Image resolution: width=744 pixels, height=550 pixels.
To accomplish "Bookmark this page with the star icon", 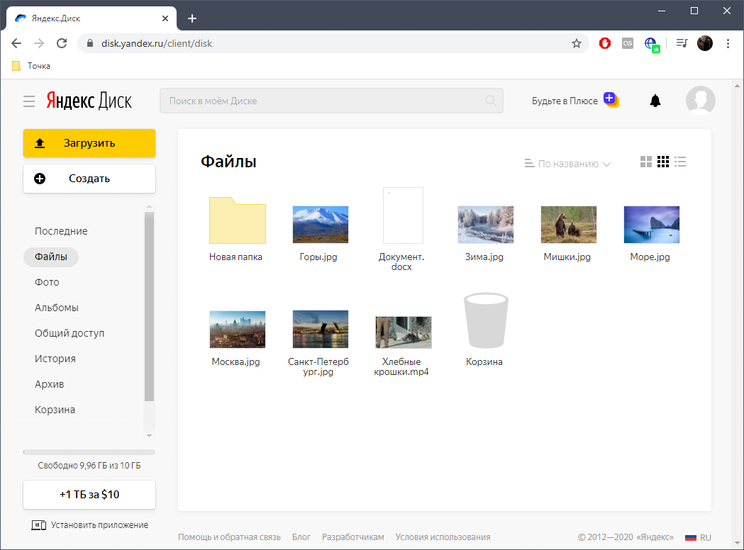I will [576, 44].
